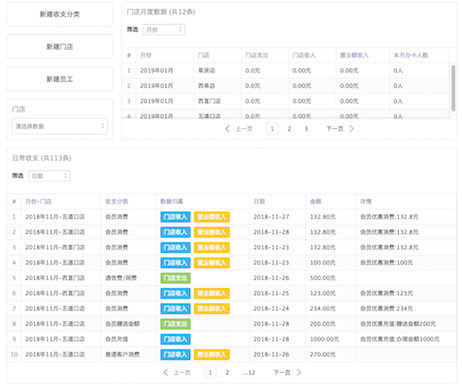Click 营业额收入 tag in row 10
The image size is (462, 390).
(x=212, y=355)
